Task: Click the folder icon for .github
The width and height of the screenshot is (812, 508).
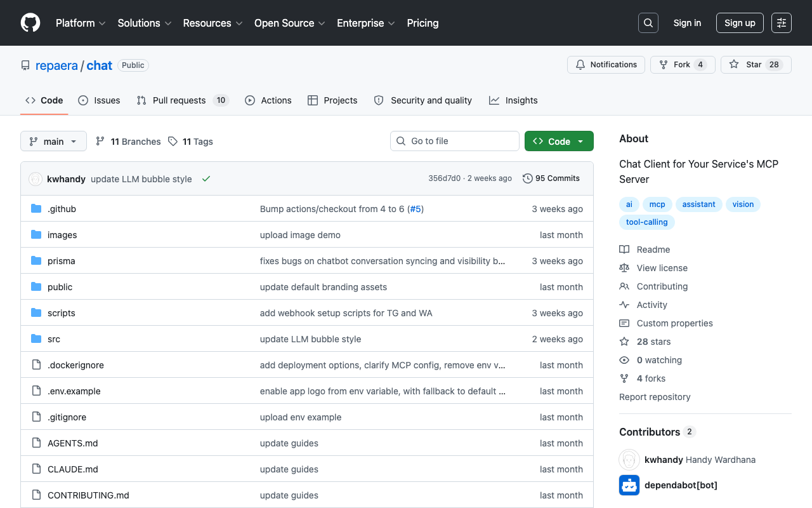Action: 36,209
